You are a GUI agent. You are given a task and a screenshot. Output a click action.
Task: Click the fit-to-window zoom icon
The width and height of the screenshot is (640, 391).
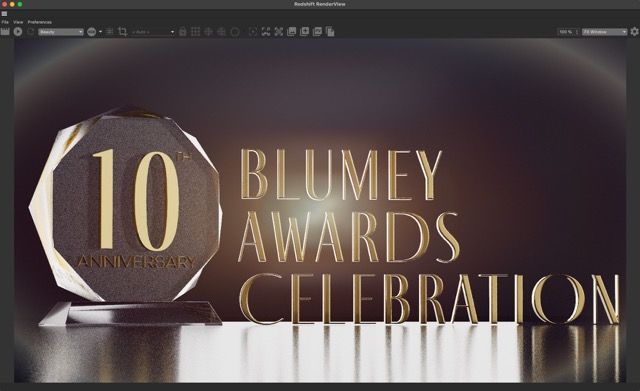click(266, 31)
